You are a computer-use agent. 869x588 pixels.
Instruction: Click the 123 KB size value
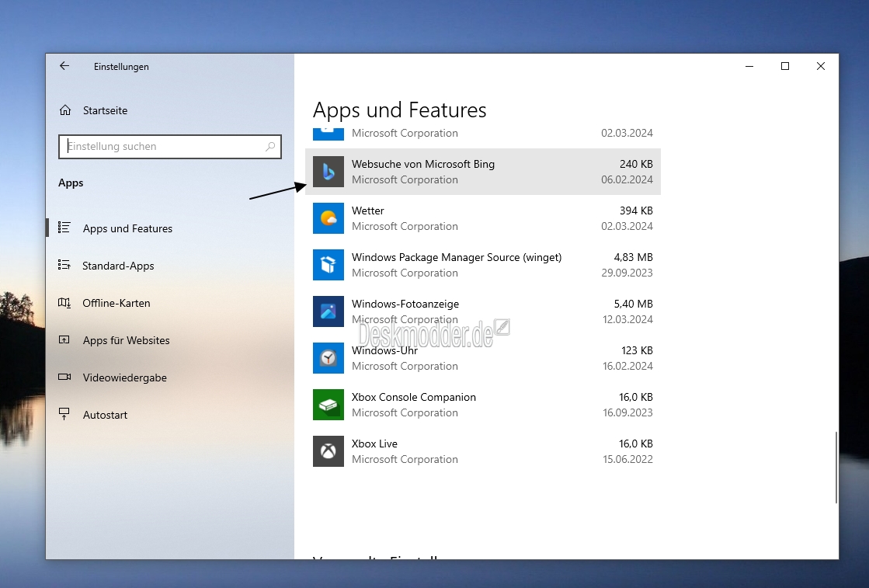[637, 350]
